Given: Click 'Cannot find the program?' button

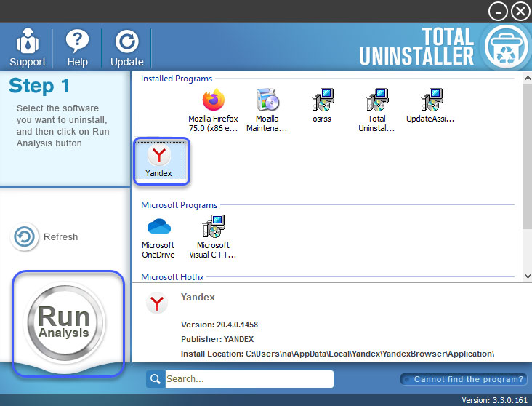Looking at the screenshot, I should tap(464, 379).
